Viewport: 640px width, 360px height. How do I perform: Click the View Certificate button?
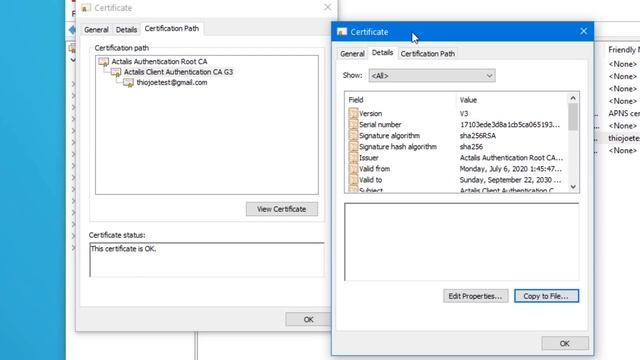282,209
